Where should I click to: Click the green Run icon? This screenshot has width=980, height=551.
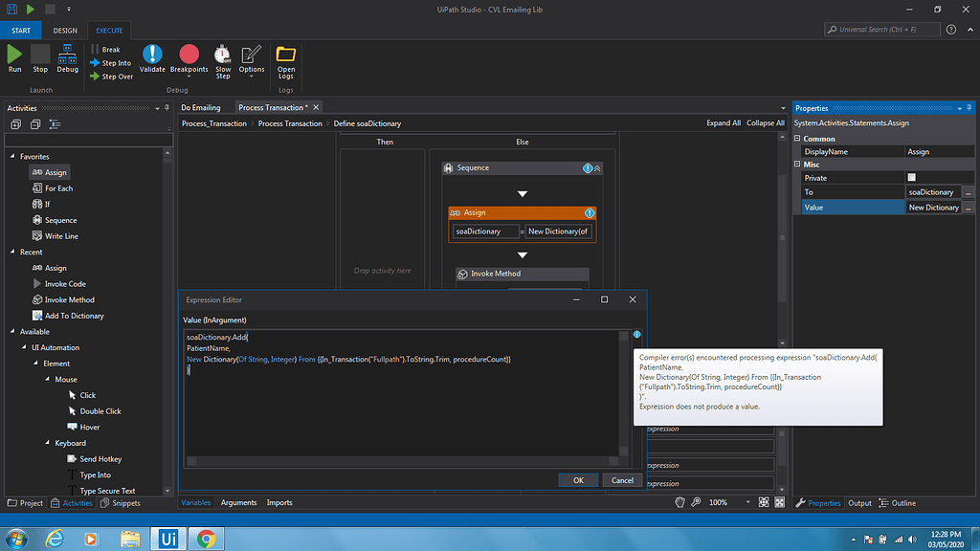[14, 55]
